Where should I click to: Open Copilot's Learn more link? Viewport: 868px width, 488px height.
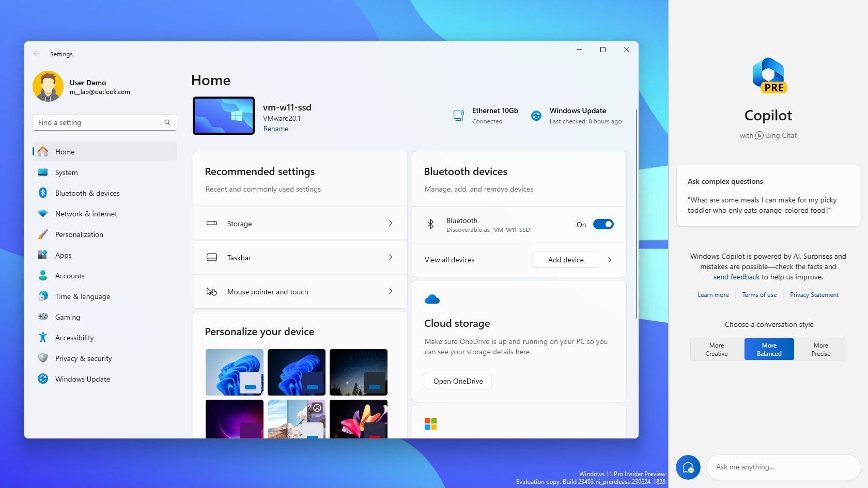point(713,295)
